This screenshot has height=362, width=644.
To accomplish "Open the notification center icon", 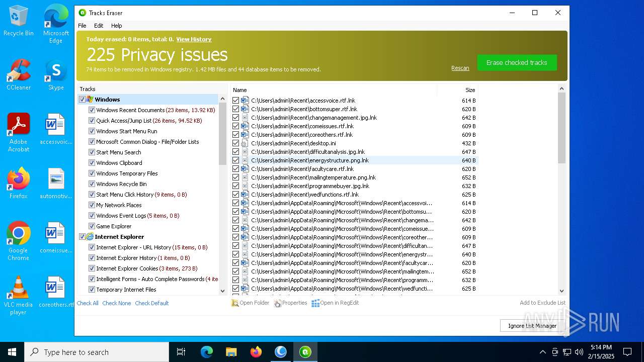I will click(627, 352).
